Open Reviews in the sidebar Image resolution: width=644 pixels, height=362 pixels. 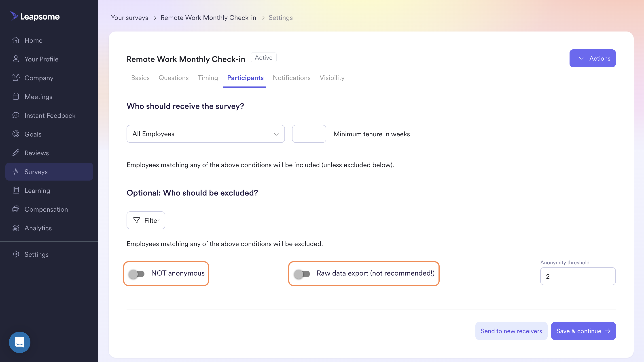click(49, 153)
